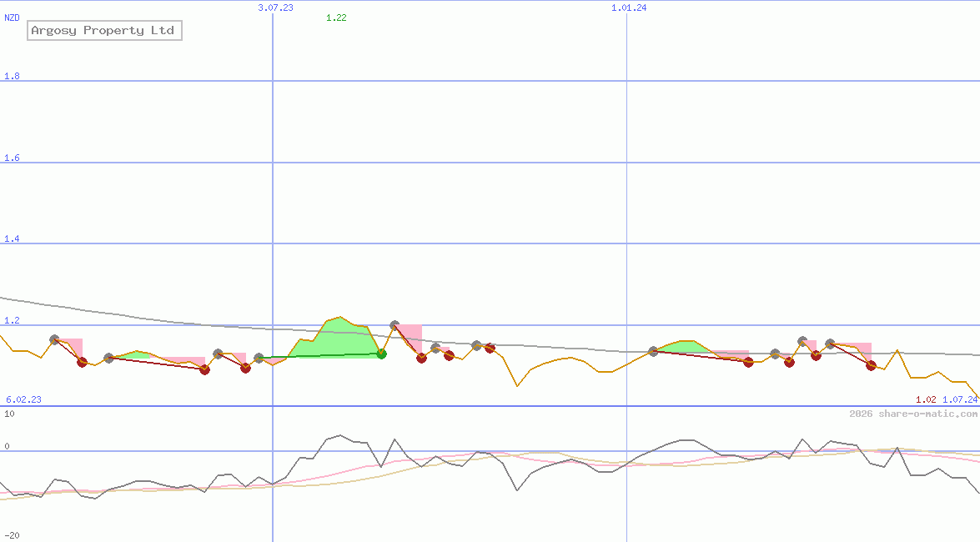The width and height of the screenshot is (980, 542).
Task: Click the red marker after the 1.2 peak
Action: 421,358
